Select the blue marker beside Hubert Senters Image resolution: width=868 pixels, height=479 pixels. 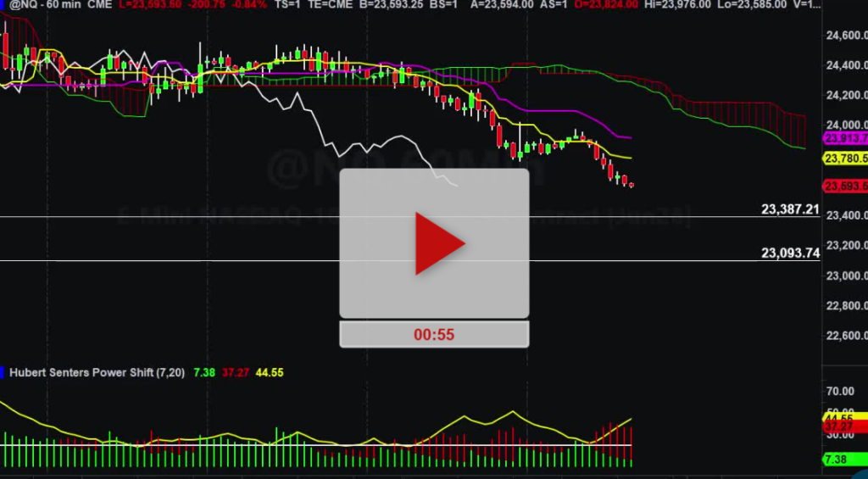pyautogui.click(x=3, y=372)
